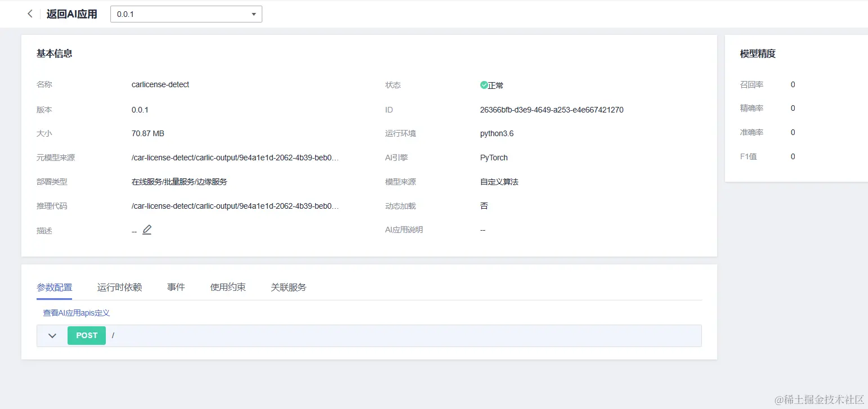Screen dimensions: 868x409
Task: Click the 查看AI应用apis定义 link
Action: 77,313
